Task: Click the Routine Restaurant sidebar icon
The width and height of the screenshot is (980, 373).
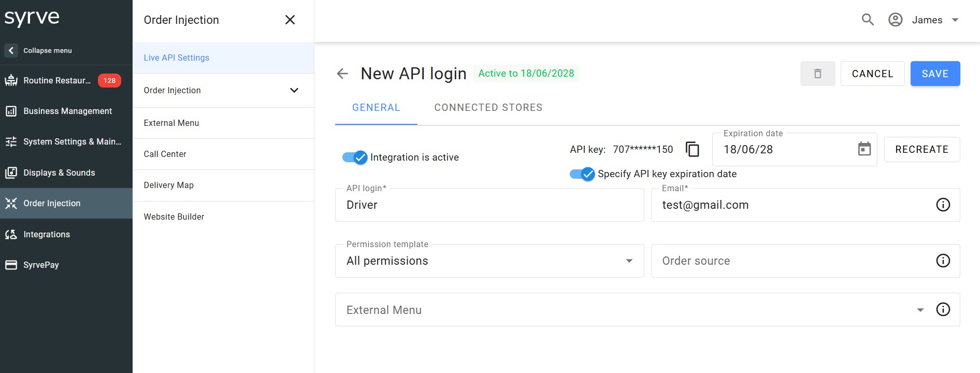Action: [11, 80]
